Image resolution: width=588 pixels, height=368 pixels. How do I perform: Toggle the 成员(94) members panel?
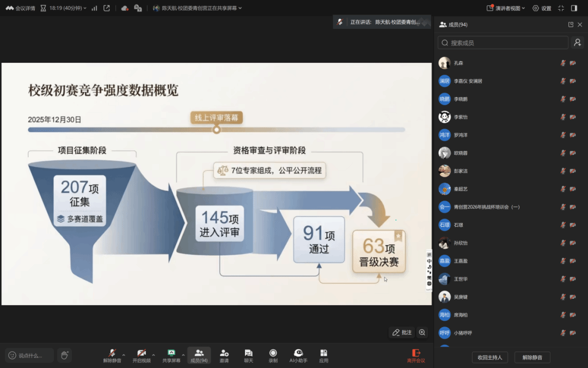199,355
